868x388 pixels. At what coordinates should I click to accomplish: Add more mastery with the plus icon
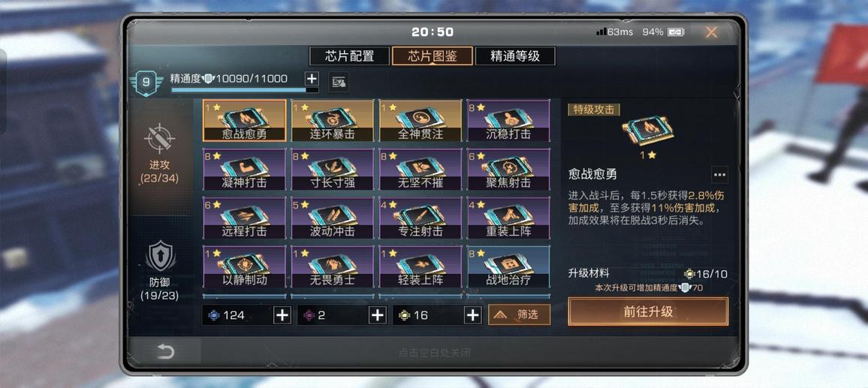tap(312, 79)
